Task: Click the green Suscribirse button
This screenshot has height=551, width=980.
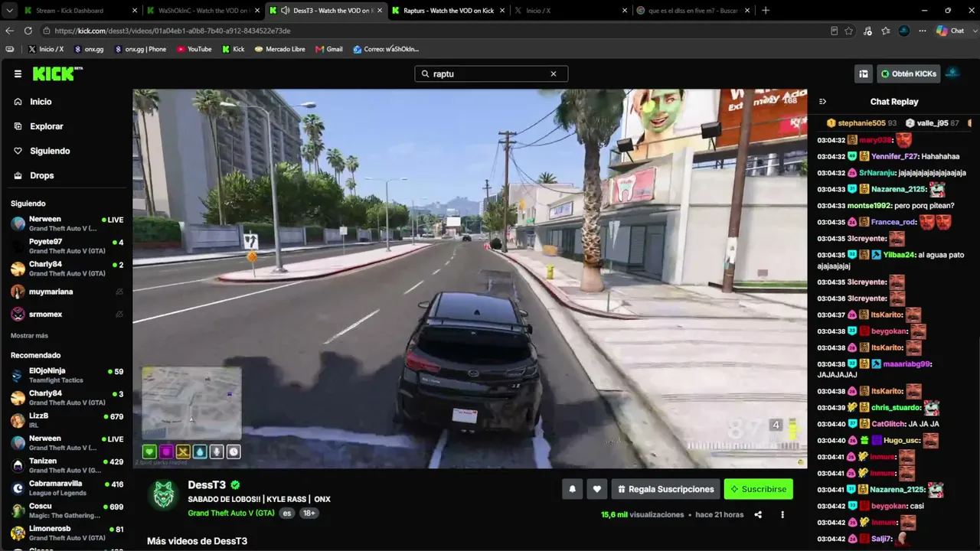Action: pyautogui.click(x=759, y=489)
